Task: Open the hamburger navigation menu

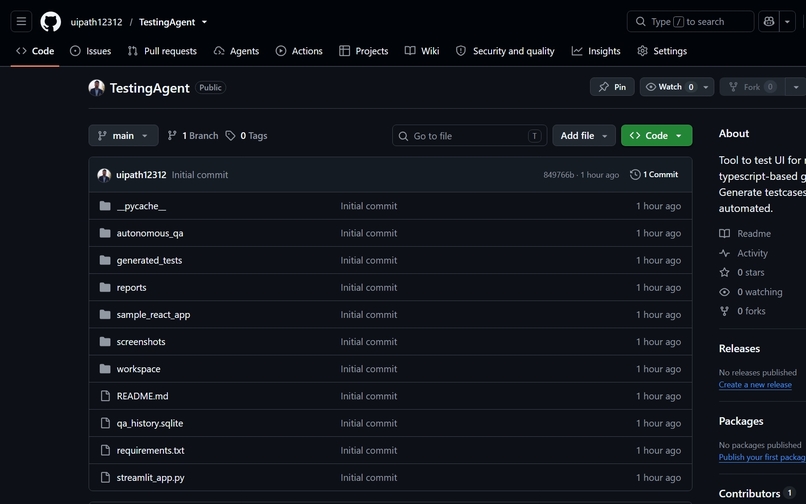Action: click(x=21, y=22)
